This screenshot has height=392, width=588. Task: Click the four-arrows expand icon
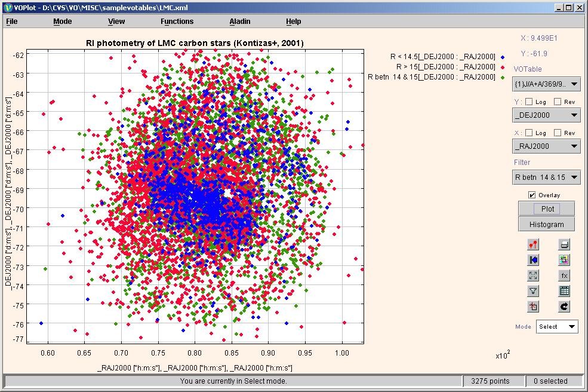(x=533, y=275)
